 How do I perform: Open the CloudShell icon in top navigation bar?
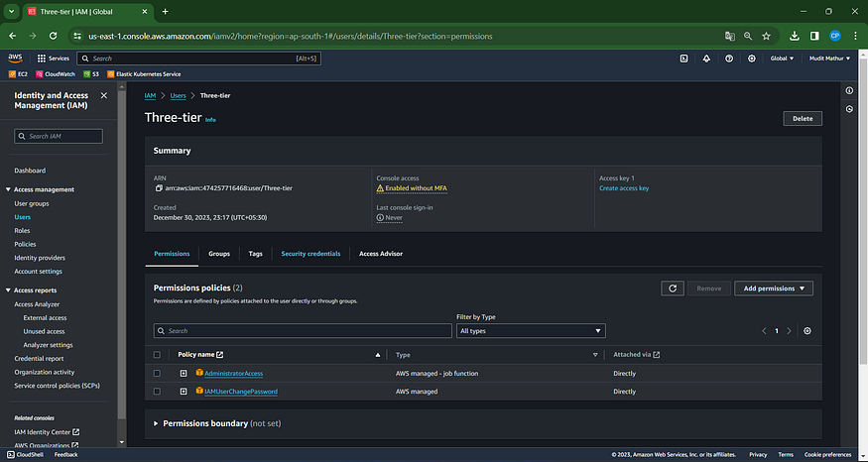(683, 58)
